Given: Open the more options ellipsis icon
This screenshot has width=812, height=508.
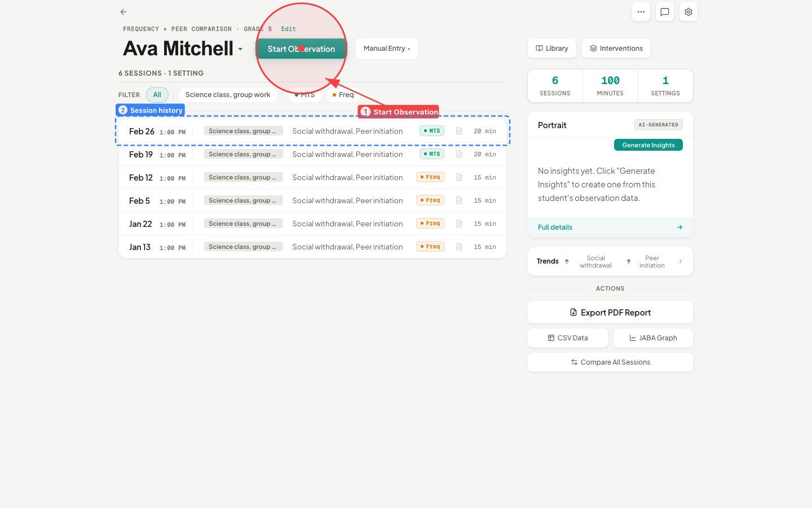Looking at the screenshot, I should pyautogui.click(x=641, y=12).
